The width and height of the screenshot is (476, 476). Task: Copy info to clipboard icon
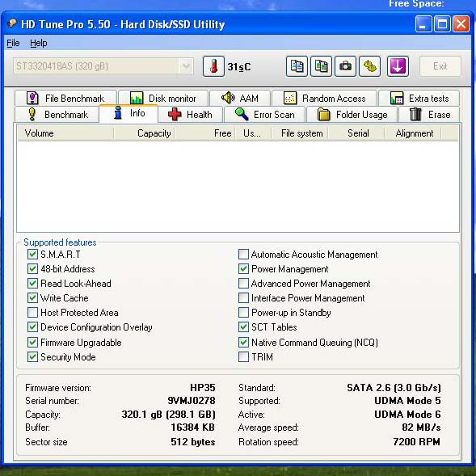point(297,66)
